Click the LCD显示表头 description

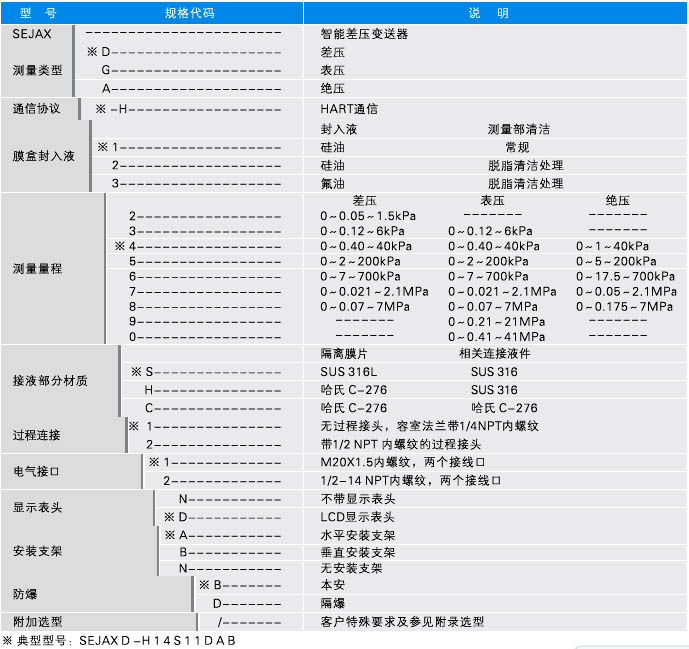[x=357, y=517]
